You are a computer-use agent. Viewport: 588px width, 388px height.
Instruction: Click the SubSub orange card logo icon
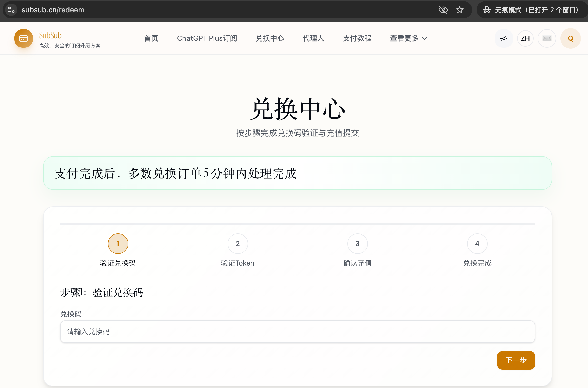point(24,38)
